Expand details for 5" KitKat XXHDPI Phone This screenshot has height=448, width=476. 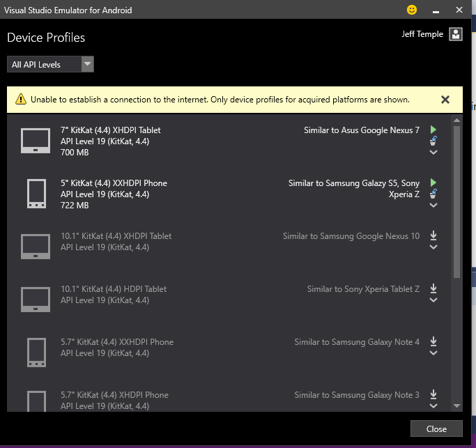[x=433, y=206]
